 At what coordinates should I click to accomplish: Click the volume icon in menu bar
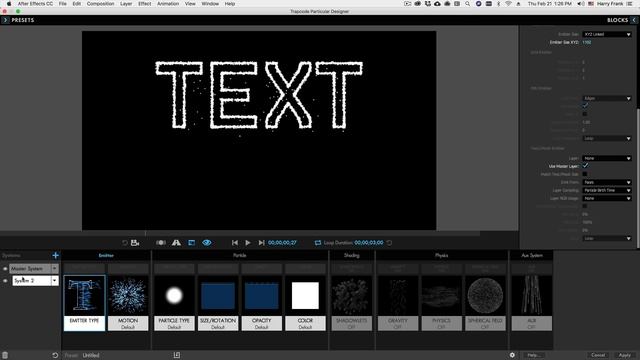(581, 4)
